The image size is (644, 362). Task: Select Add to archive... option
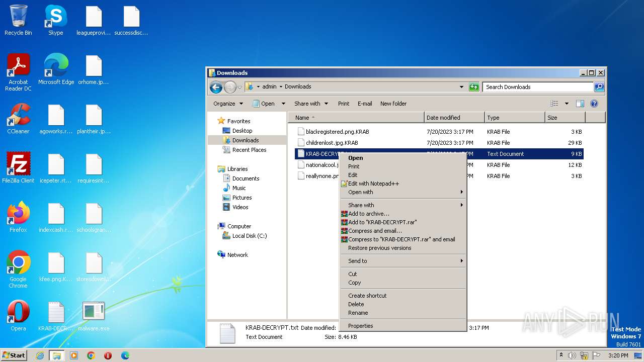coord(404,214)
